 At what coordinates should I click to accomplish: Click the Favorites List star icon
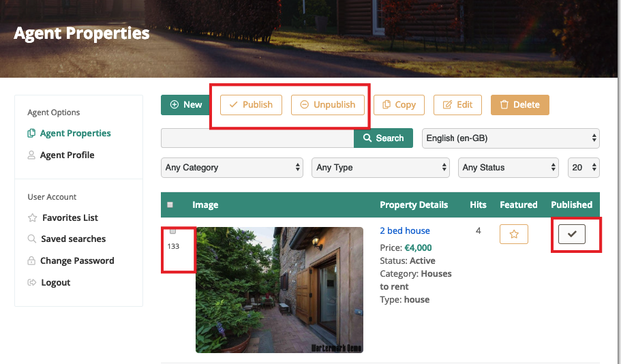[x=32, y=218]
